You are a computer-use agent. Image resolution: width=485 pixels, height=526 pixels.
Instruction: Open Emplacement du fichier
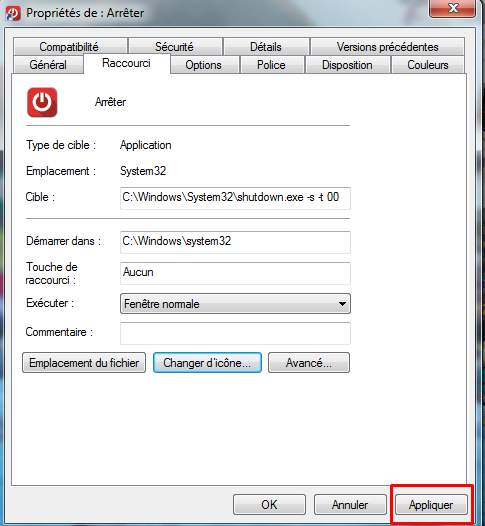point(84,363)
